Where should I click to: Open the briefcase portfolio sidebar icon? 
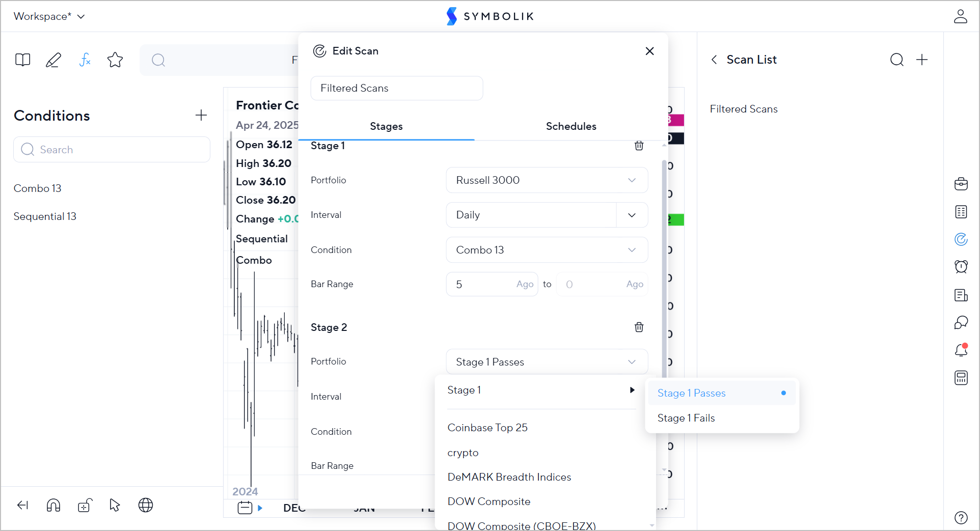(961, 184)
